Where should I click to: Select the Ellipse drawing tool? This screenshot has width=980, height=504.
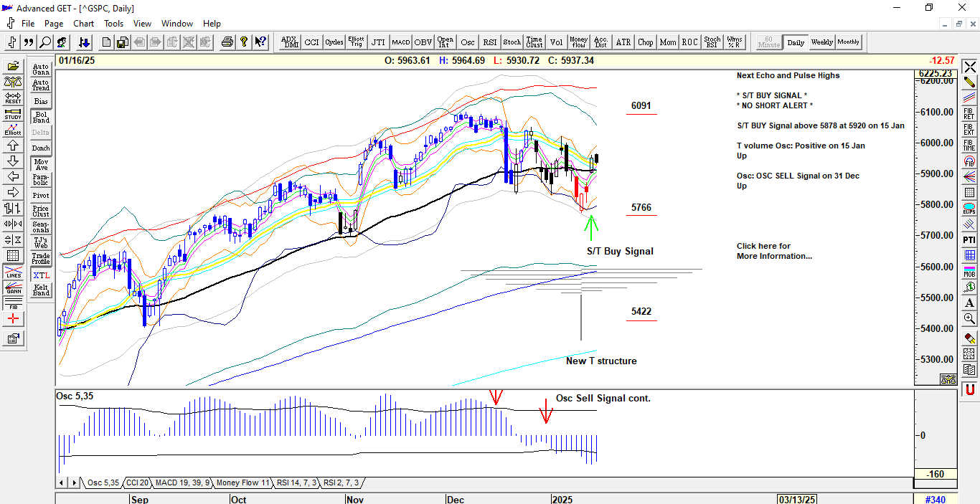pos(969,209)
